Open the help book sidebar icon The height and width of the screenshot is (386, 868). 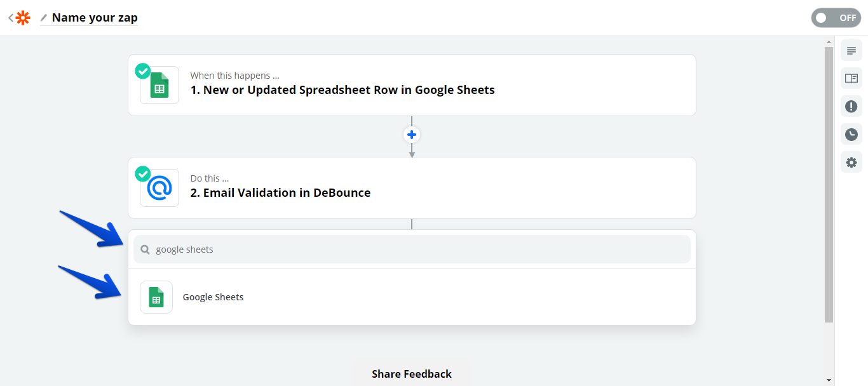point(851,79)
